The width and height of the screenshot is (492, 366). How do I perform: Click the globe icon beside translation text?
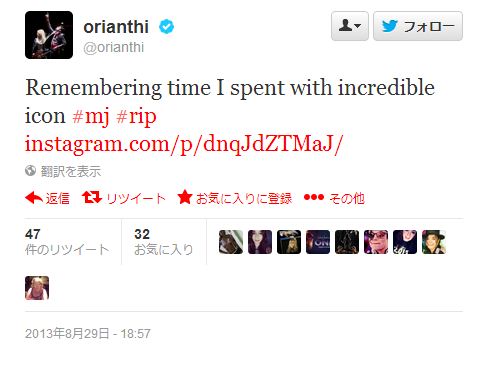click(x=30, y=171)
